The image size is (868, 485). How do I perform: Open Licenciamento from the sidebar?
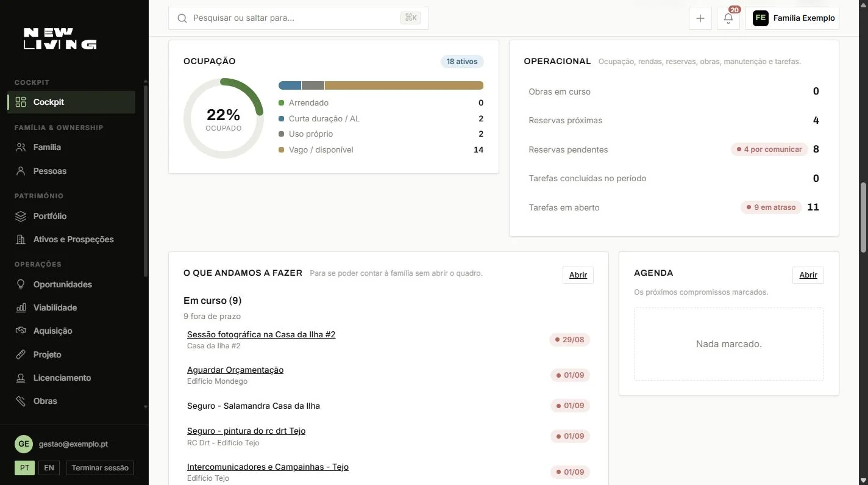(x=71, y=378)
